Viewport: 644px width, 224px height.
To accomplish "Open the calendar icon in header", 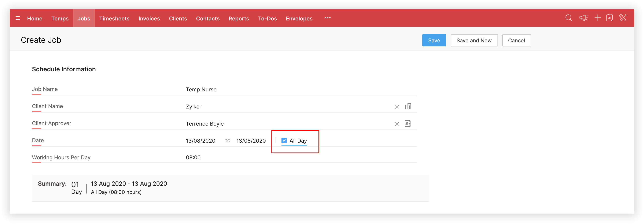I will pyautogui.click(x=609, y=18).
